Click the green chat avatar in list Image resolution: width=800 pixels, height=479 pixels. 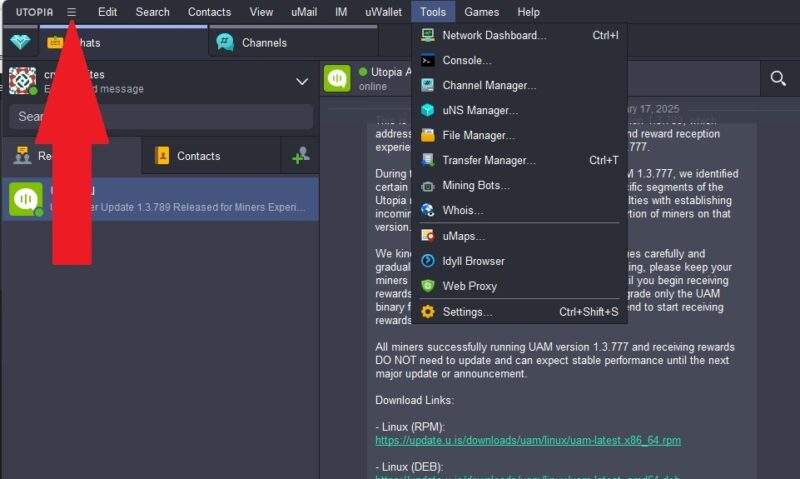26,199
